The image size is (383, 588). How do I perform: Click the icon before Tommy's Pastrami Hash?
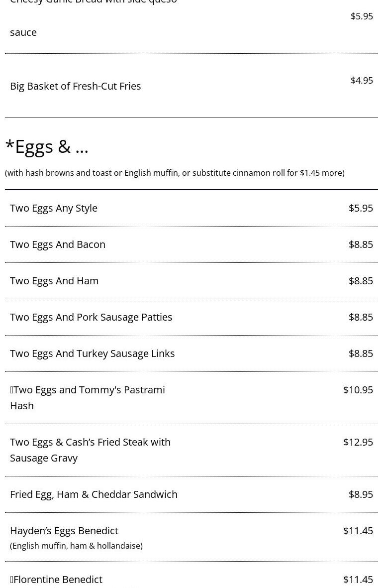[x=11, y=390]
